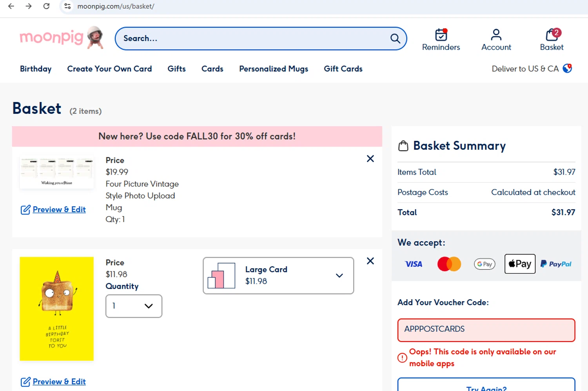Open the Birthday menu
Image resolution: width=588 pixels, height=391 pixels.
[36, 69]
